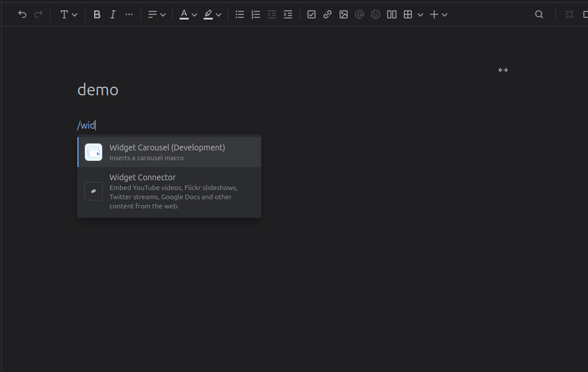Image resolution: width=588 pixels, height=372 pixels.
Task: Click the redo arrow icon
Action: [38, 15]
